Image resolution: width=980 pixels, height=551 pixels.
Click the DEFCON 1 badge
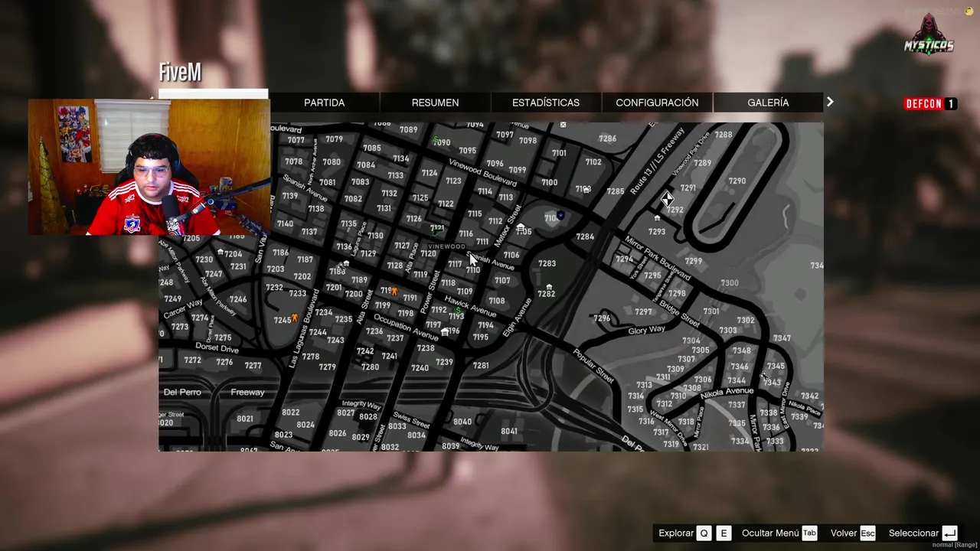(x=930, y=104)
